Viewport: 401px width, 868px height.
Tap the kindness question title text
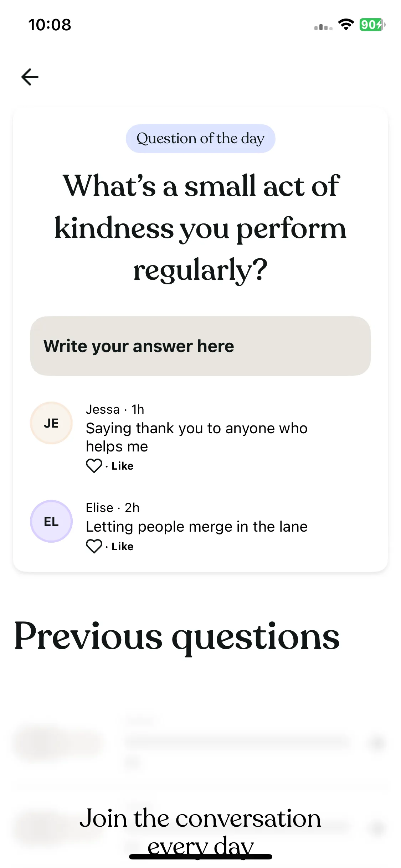(200, 228)
